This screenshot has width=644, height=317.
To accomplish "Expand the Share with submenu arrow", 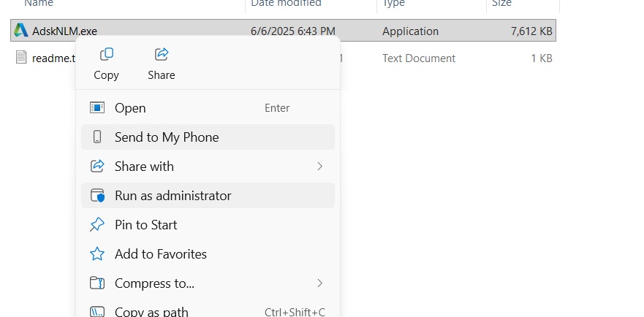I will point(319,167).
